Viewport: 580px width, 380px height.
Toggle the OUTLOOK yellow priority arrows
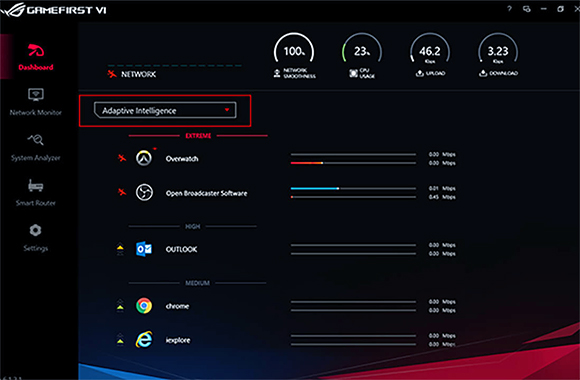[x=120, y=249]
